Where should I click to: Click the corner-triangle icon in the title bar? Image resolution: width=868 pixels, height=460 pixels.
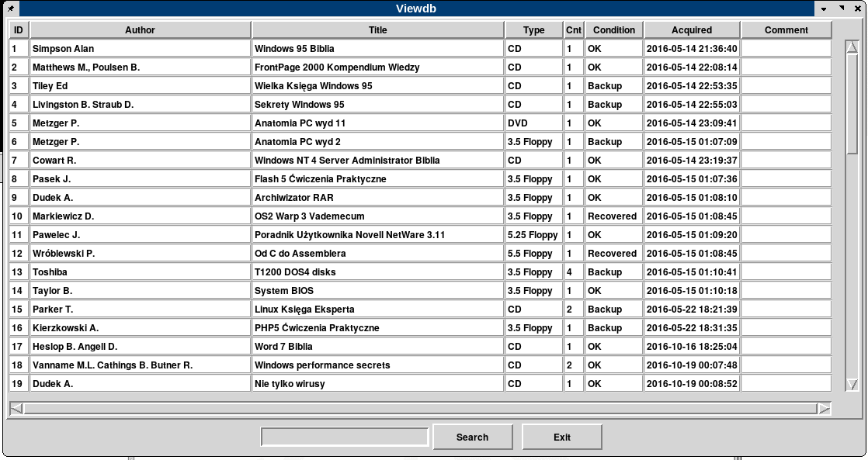841,9
